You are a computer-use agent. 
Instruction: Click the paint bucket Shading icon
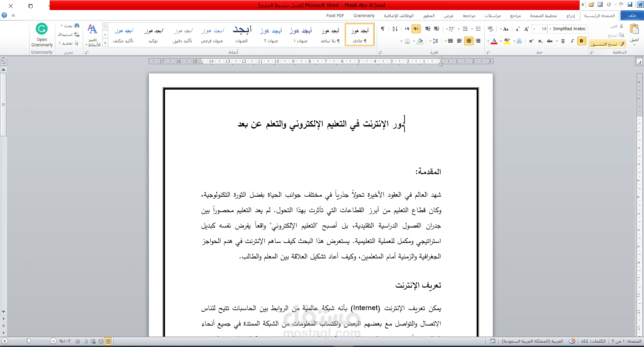pos(420,41)
